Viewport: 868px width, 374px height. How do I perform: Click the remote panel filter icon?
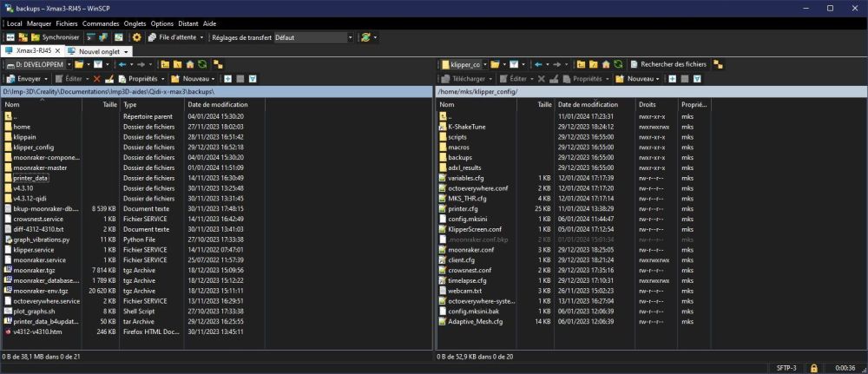513,65
